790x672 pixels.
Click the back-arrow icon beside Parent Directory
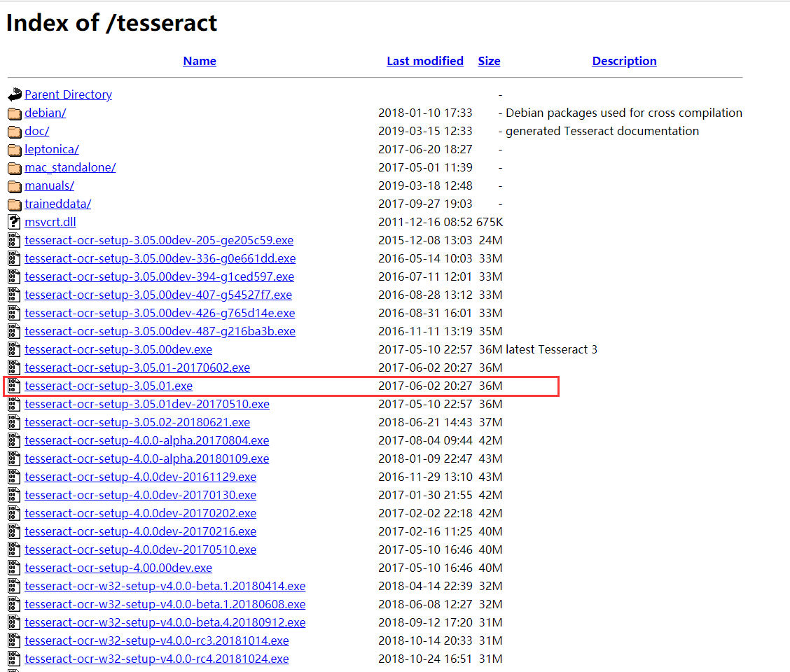point(15,94)
